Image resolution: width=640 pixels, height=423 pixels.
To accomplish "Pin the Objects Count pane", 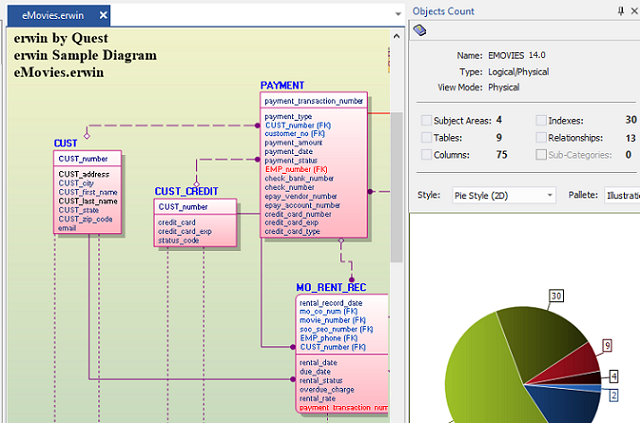I will (621, 11).
